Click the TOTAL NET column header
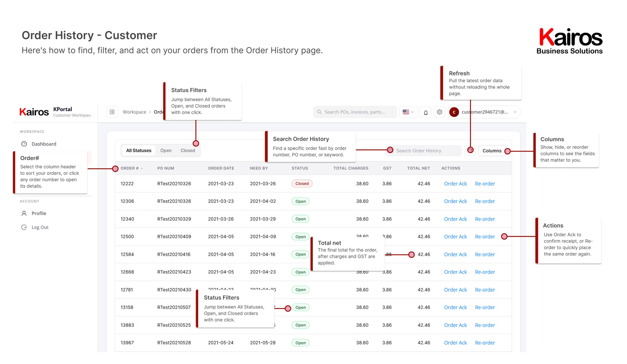This screenshot has height=364, width=627. (418, 168)
